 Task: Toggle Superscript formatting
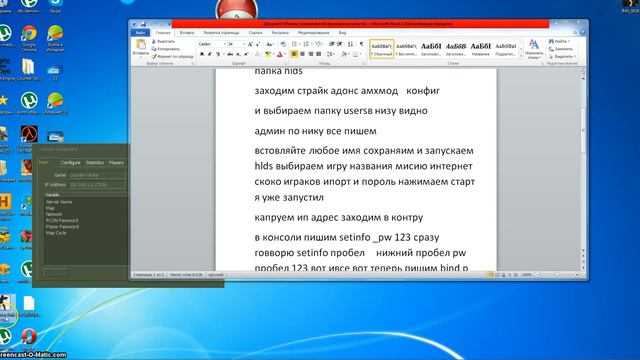click(x=246, y=54)
